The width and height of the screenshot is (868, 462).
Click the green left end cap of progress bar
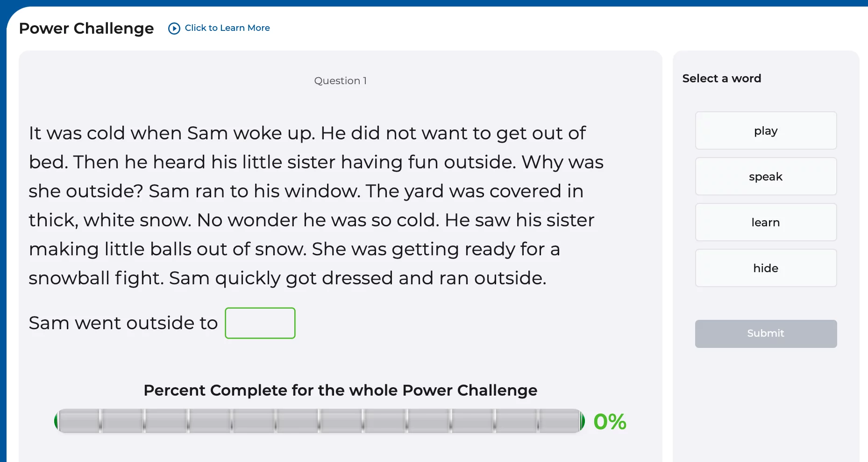[56, 421]
